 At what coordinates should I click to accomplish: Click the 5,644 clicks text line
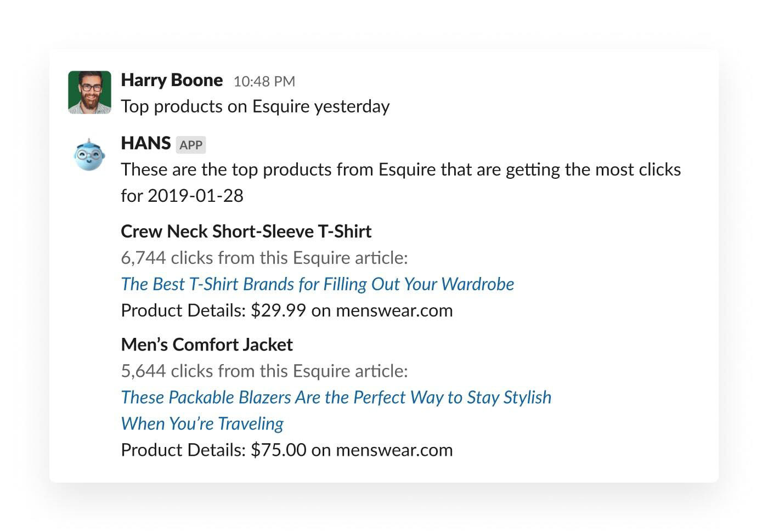[x=264, y=371]
